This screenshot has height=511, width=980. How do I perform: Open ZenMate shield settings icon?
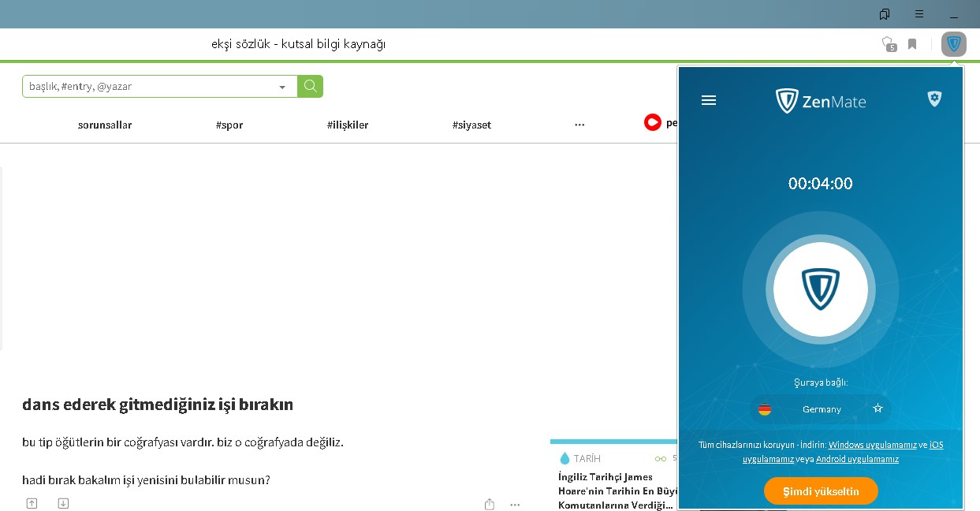934,99
